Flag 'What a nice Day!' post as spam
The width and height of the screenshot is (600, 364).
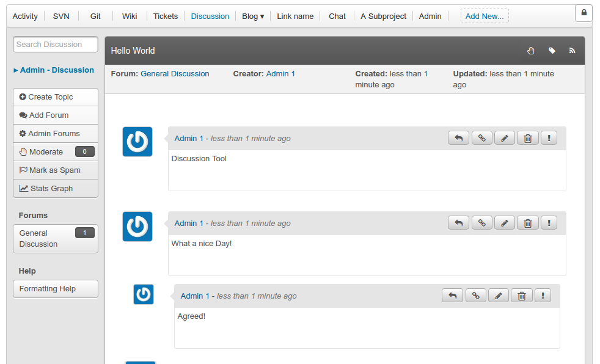click(x=549, y=224)
